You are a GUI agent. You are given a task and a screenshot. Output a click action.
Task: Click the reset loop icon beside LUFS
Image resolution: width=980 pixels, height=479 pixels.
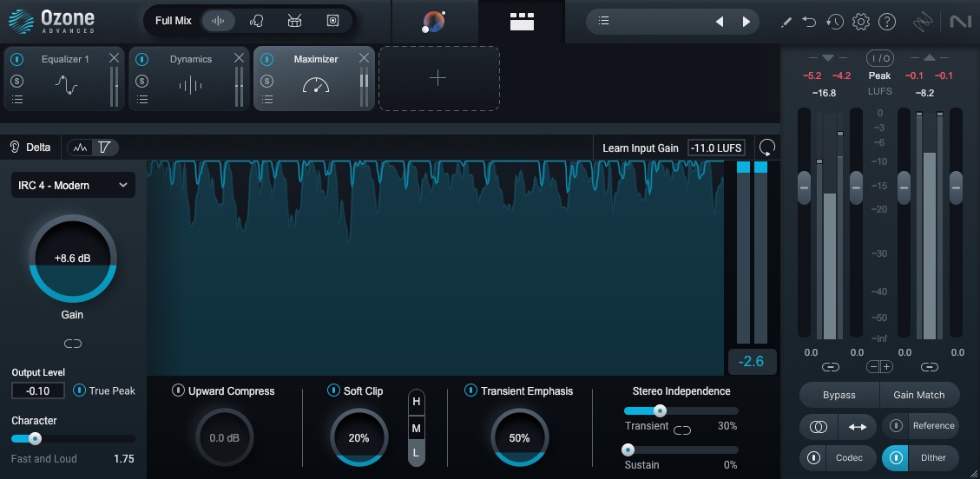coord(766,148)
